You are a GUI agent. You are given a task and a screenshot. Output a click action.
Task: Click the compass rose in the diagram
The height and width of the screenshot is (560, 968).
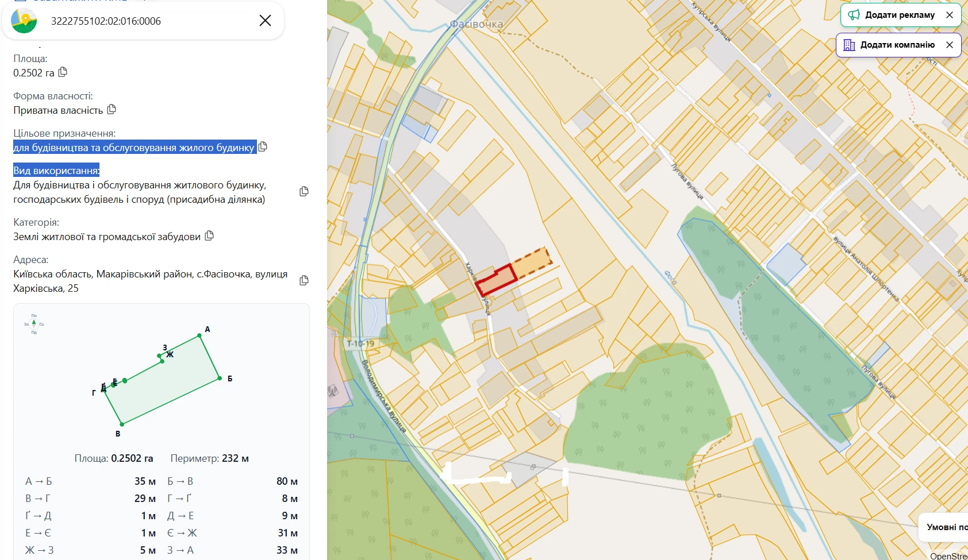34,324
